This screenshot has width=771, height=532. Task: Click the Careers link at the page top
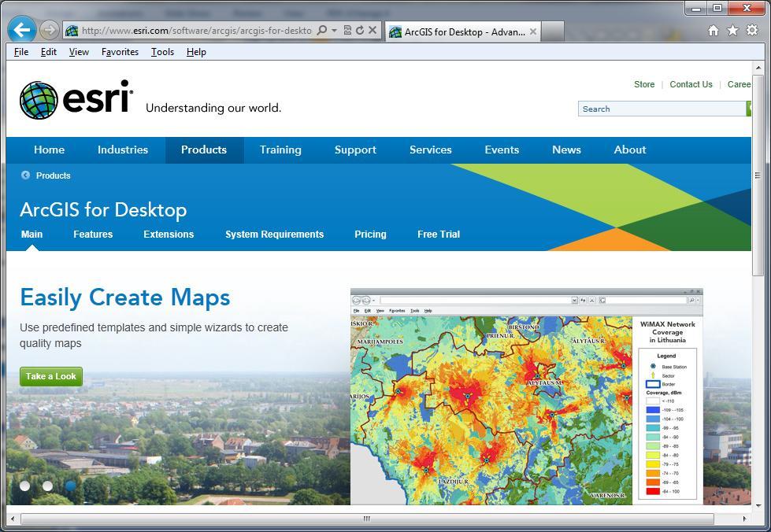(x=739, y=84)
